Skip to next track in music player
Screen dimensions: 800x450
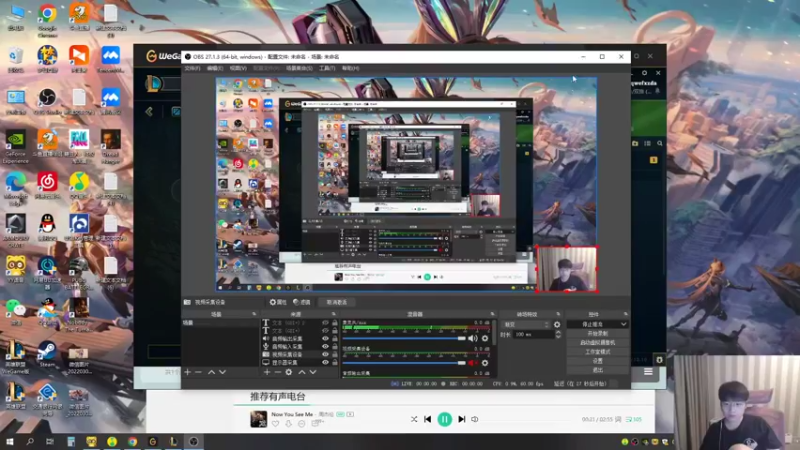pos(462,419)
